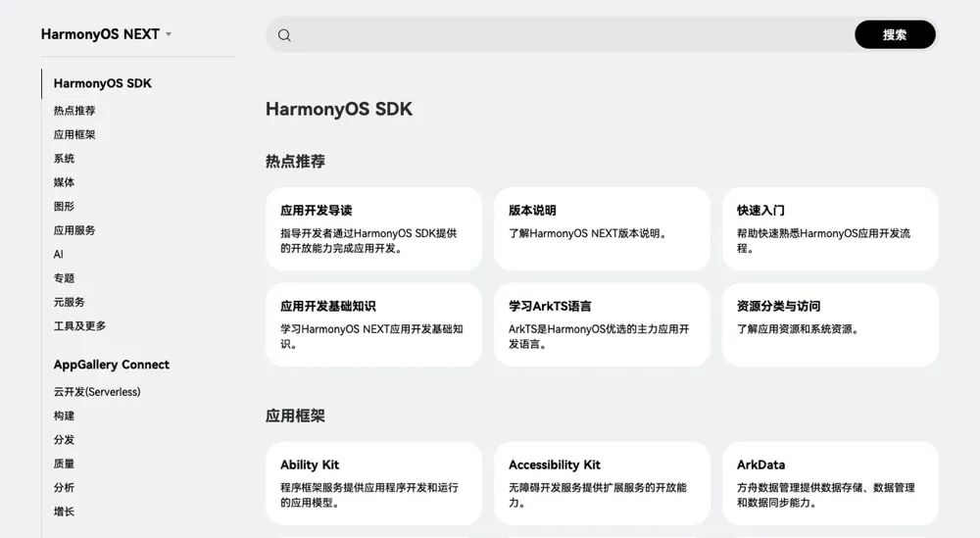Screen dimensions: 980x538
Task: Open 分发 sidebar entry
Action: click(64, 440)
